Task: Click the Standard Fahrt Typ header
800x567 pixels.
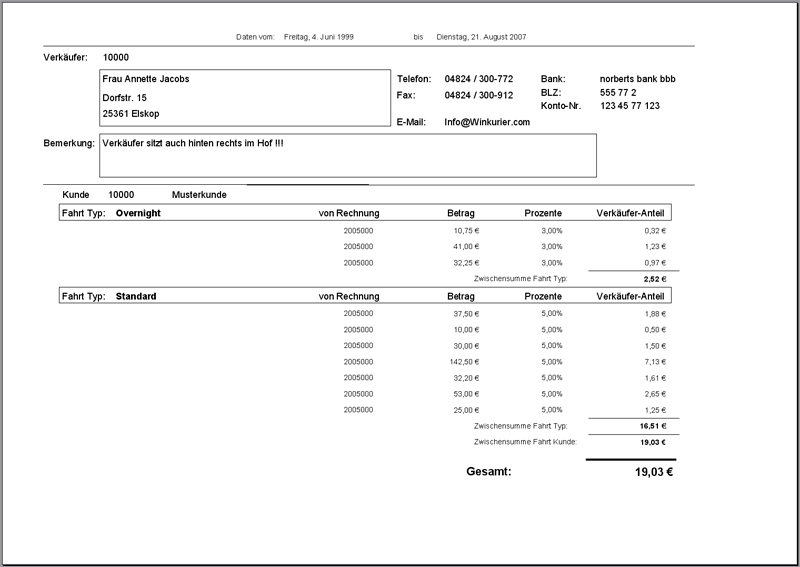Action: pyautogui.click(x=136, y=296)
